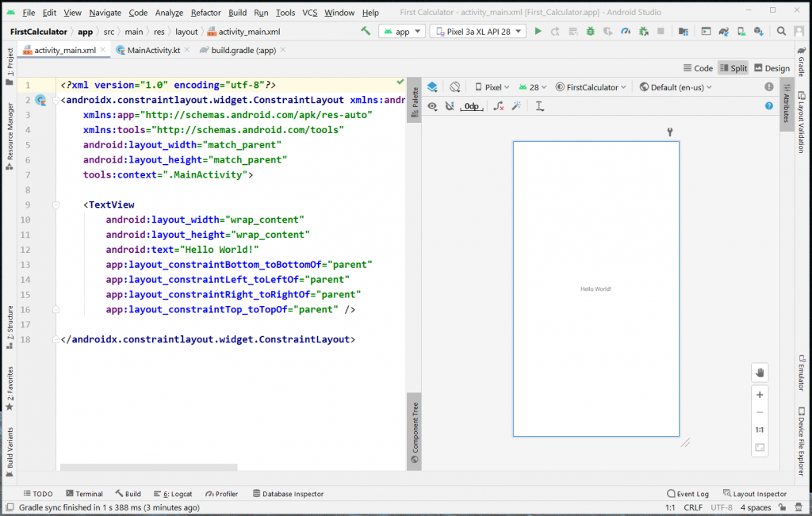Start debugging with the Debug bug icon
This screenshot has width=812, height=516.
590,32
